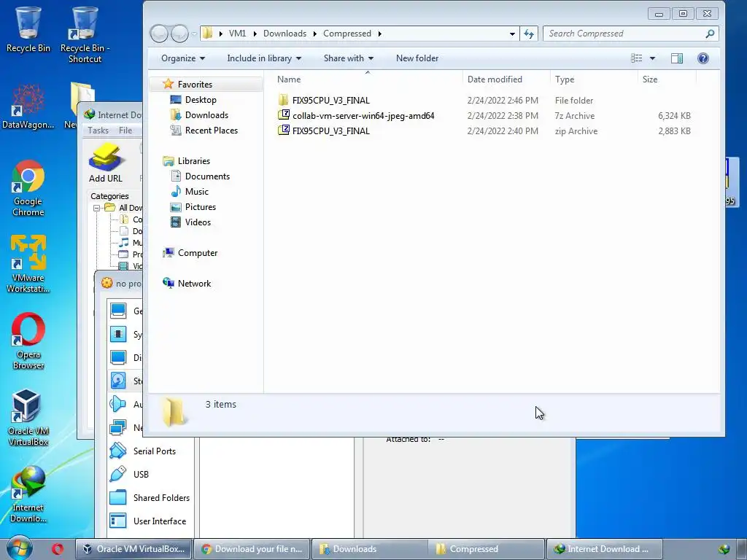Select the Audio category icon in VirtualBox settings
Image resolution: width=747 pixels, height=560 pixels.
(x=118, y=404)
